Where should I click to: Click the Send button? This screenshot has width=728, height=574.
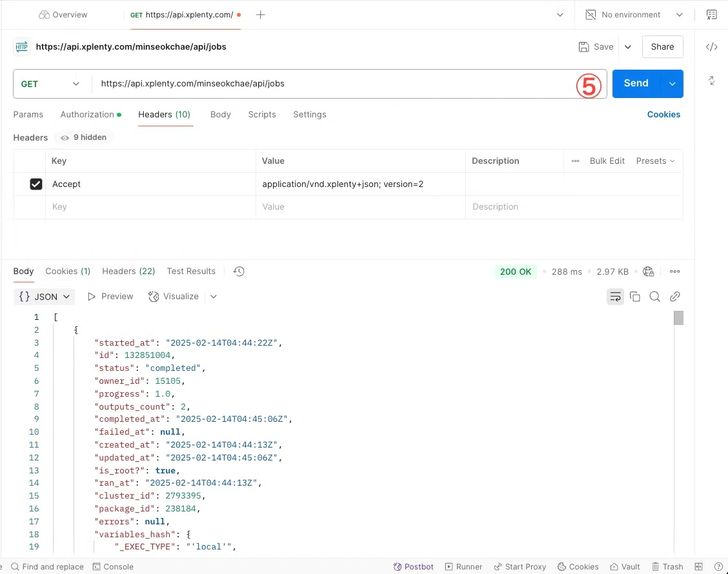pyautogui.click(x=636, y=84)
